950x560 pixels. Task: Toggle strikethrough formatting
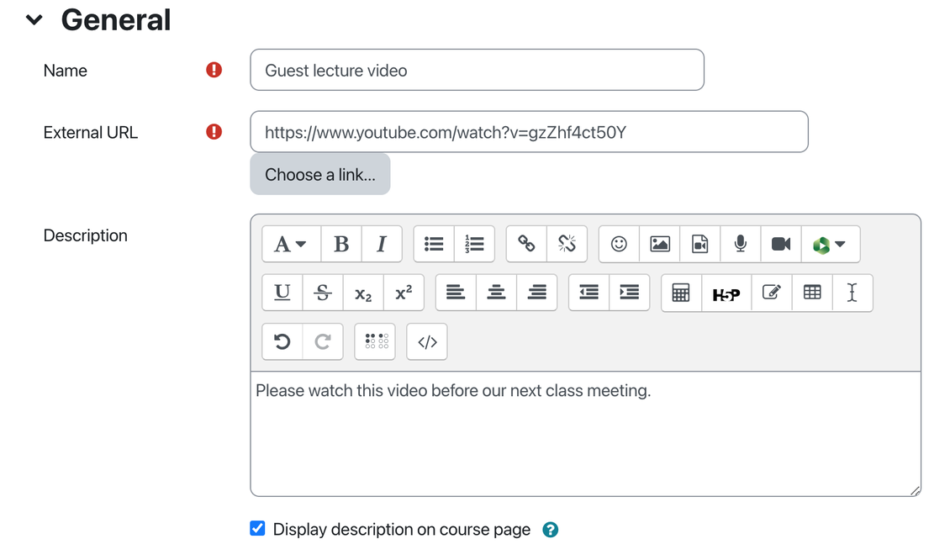click(323, 293)
